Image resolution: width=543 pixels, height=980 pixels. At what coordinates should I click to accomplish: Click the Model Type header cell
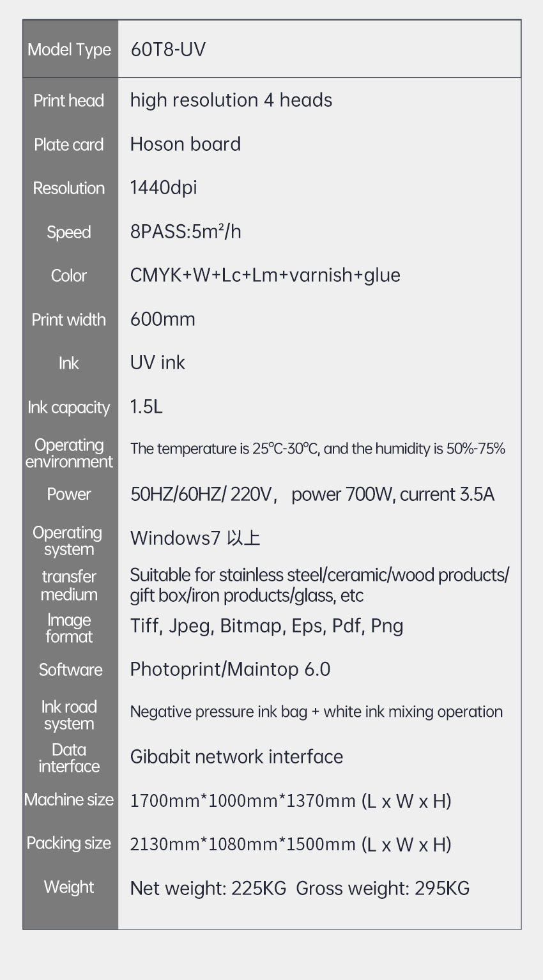tap(70, 49)
